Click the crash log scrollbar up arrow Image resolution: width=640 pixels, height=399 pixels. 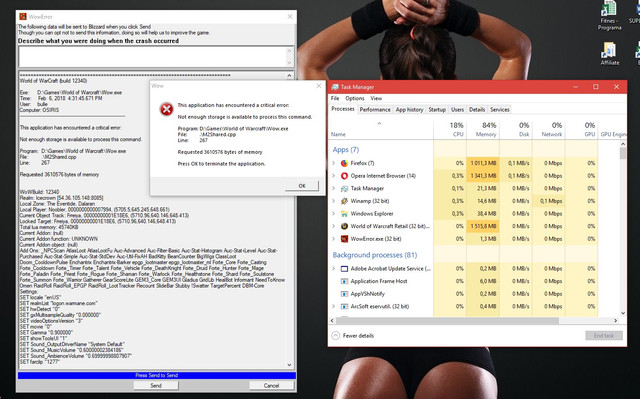[x=289, y=75]
